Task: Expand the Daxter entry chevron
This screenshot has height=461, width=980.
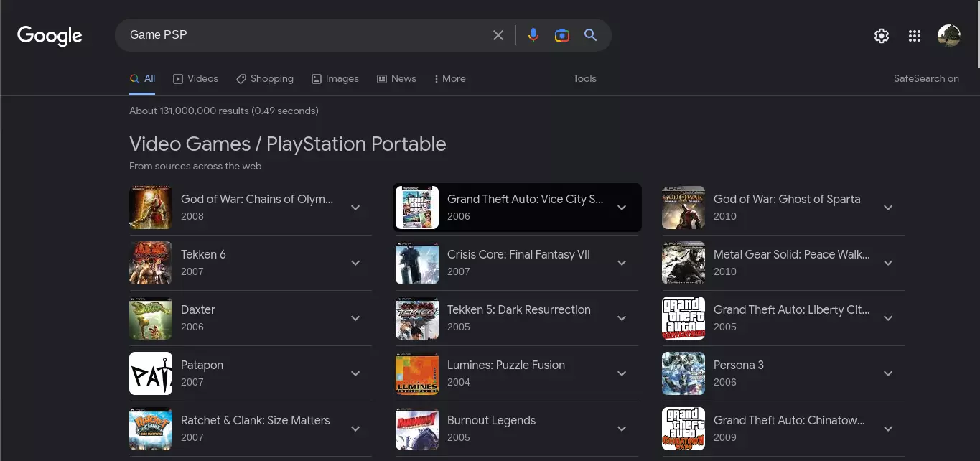Action: coord(355,318)
